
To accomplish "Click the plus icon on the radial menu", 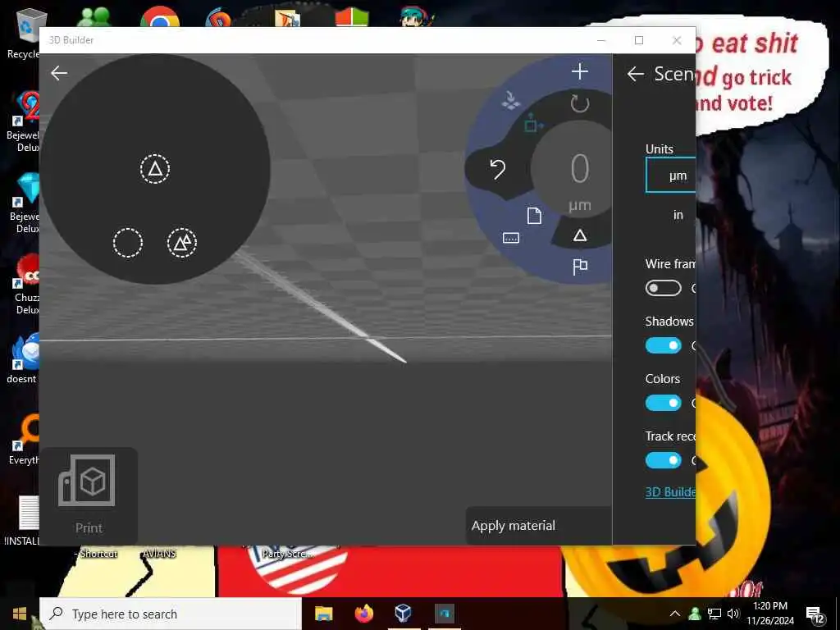I will 580,72.
